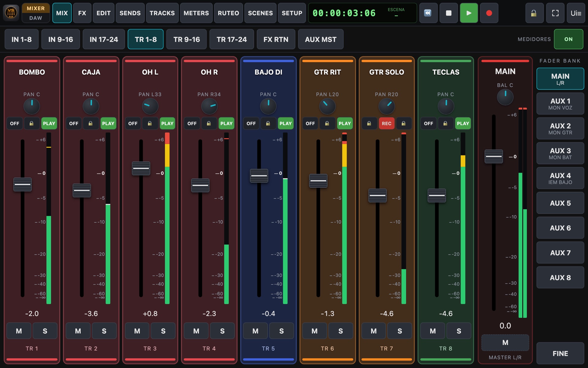Viewport: 588px width, 368px height.
Task: Start playback with the green play button
Action: 469,13
